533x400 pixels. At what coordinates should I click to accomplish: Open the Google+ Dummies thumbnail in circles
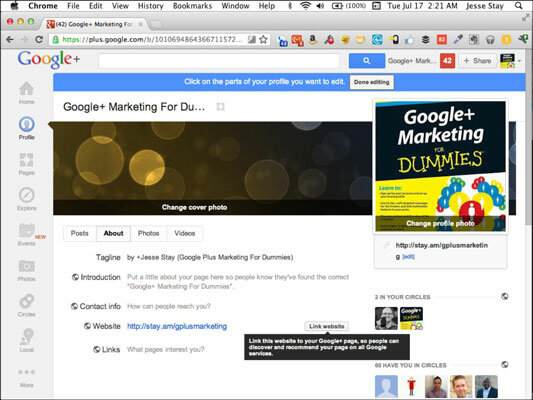(411, 318)
